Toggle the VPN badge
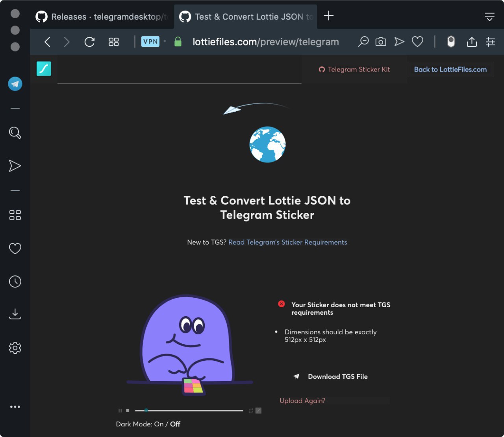This screenshot has height=437, width=504. coord(150,41)
